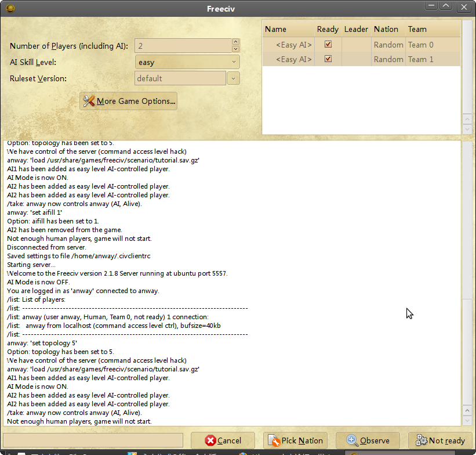The height and width of the screenshot is (455, 476).
Task: Open Pick Nation dialog
Action: [295, 440]
